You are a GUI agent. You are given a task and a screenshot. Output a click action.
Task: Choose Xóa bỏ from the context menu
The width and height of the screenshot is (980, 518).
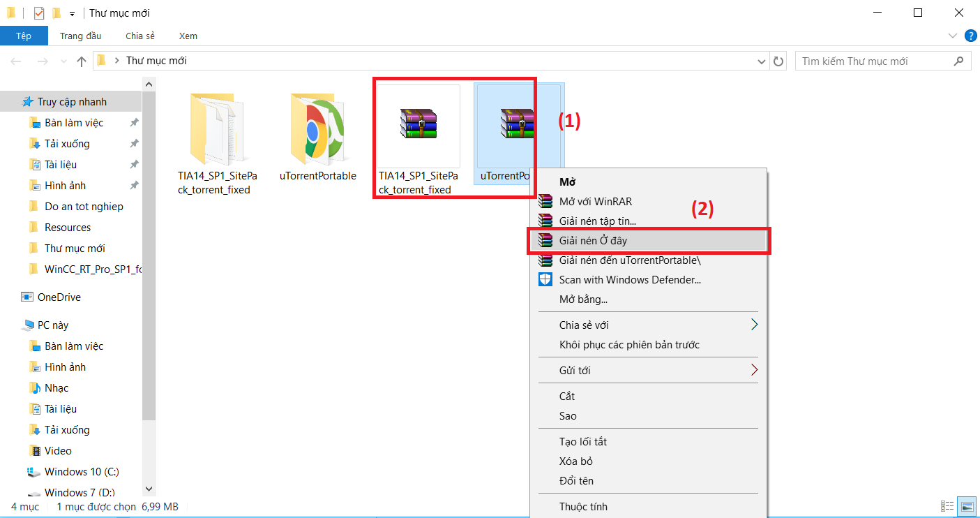tap(649, 461)
